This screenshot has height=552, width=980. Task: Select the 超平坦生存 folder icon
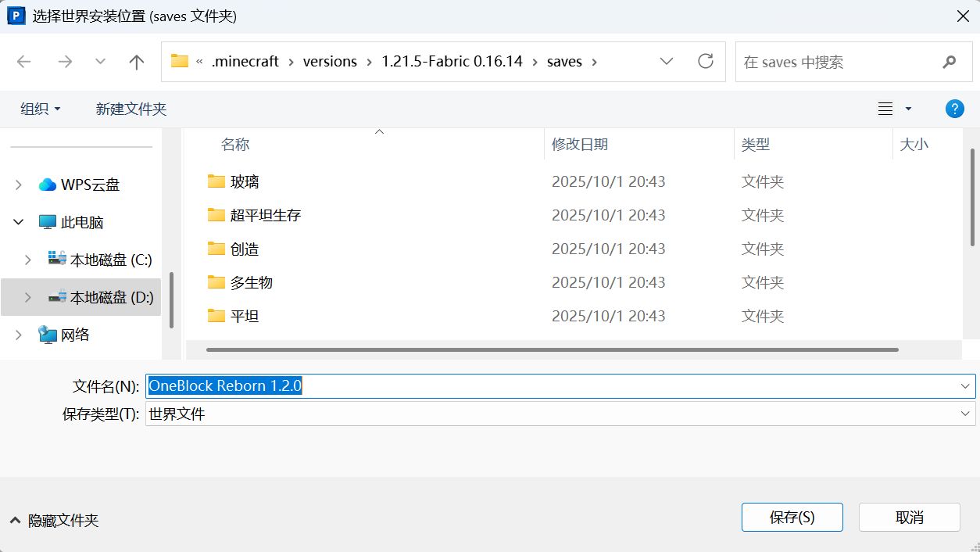[x=216, y=215]
